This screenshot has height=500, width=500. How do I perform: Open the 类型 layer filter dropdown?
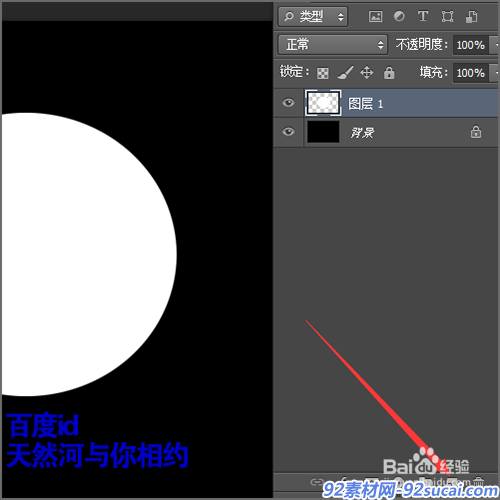pos(313,16)
